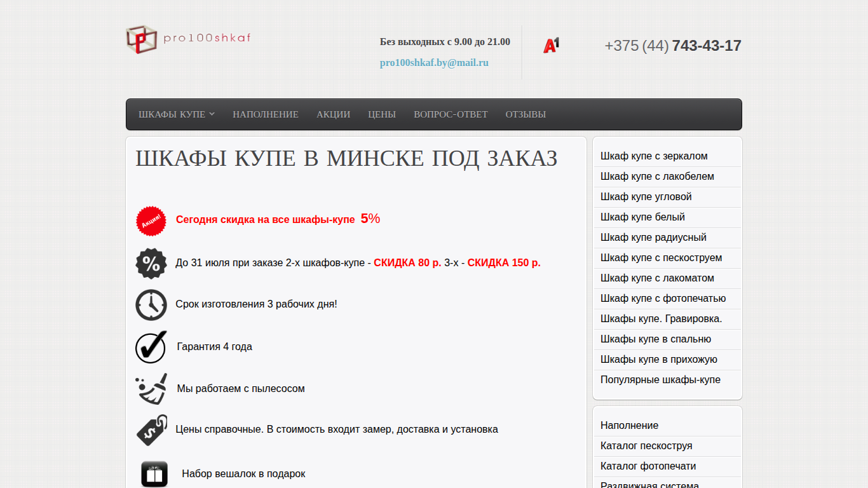868x488 pixels.
Task: Click the pro100shkaf logo text
Action: (x=207, y=38)
